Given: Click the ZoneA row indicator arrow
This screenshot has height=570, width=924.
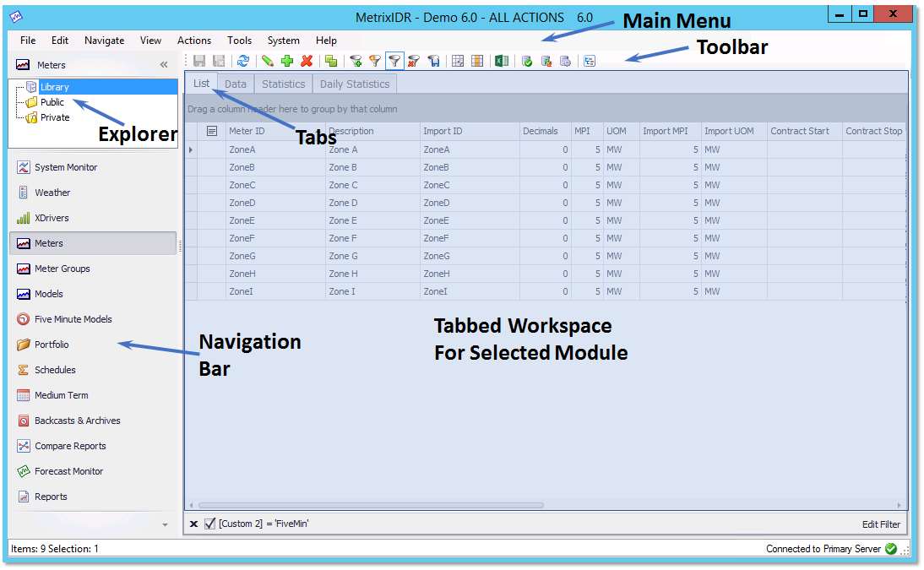Looking at the screenshot, I should 191,149.
